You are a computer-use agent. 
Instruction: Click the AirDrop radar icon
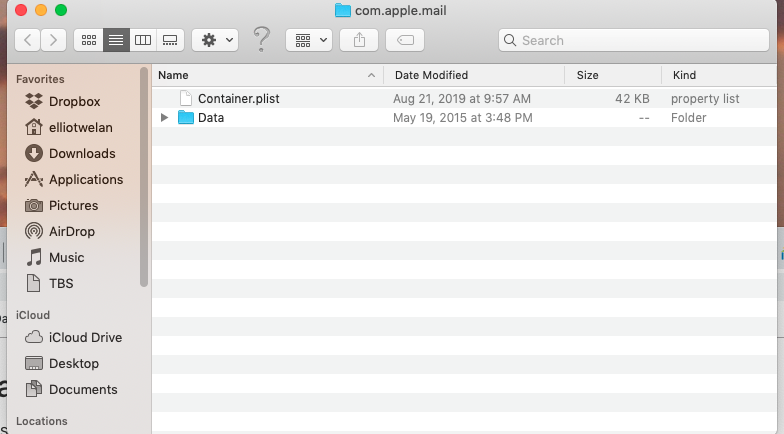click(x=34, y=231)
